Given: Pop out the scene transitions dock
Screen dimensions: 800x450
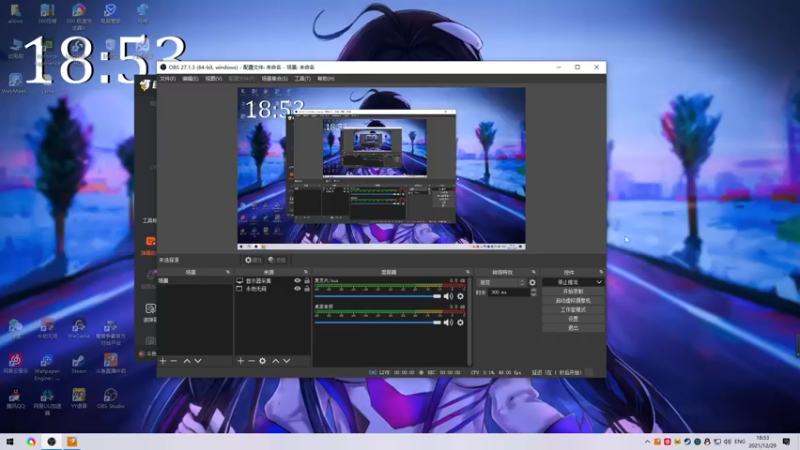Looking at the screenshot, I should pyautogui.click(x=534, y=272).
